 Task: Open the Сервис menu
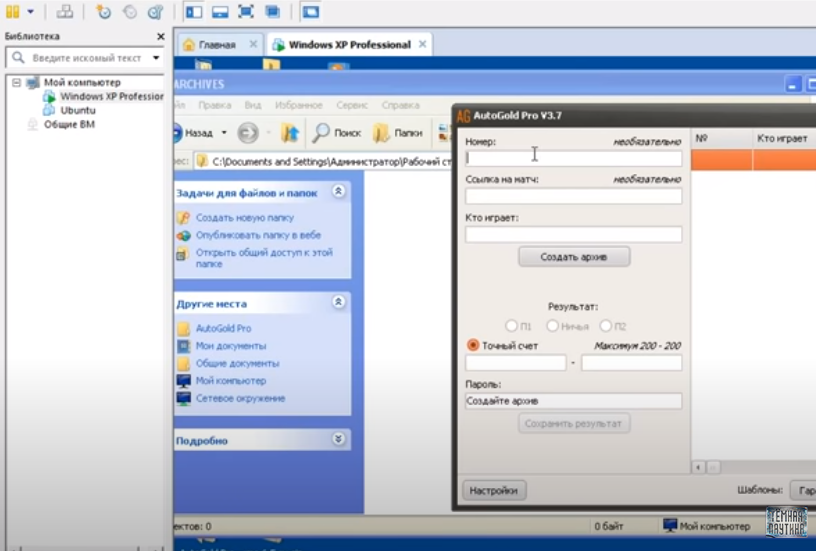click(x=351, y=105)
